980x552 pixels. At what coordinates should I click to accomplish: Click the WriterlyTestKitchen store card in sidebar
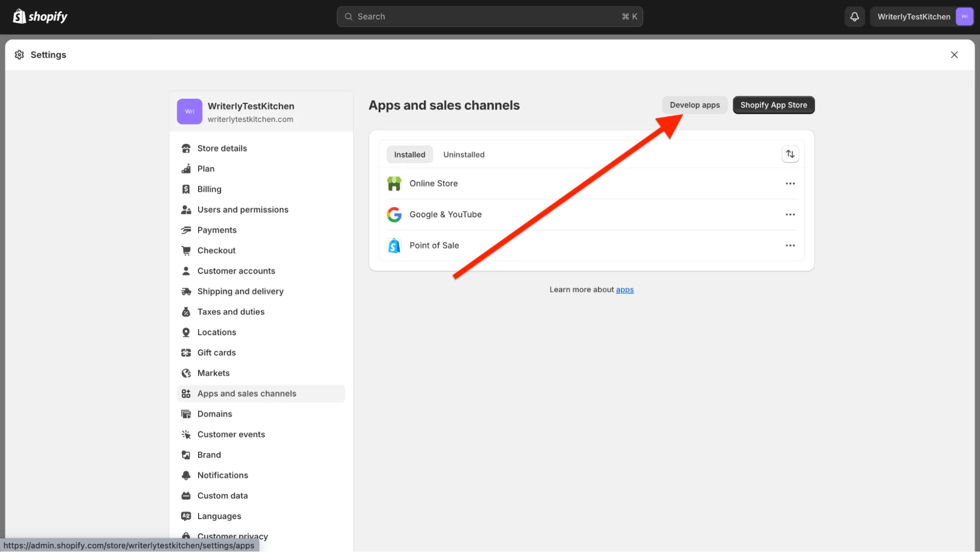coord(261,112)
